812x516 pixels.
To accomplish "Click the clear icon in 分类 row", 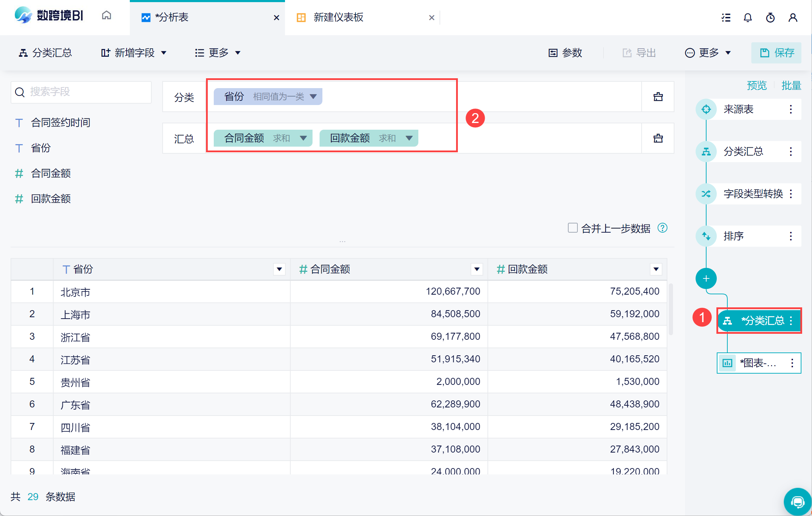I will 658,97.
